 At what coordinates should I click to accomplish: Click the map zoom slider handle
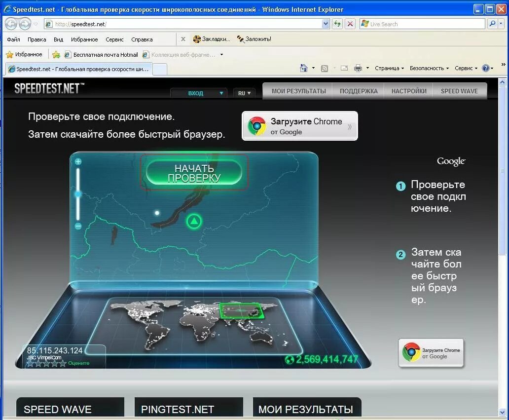coord(78,194)
